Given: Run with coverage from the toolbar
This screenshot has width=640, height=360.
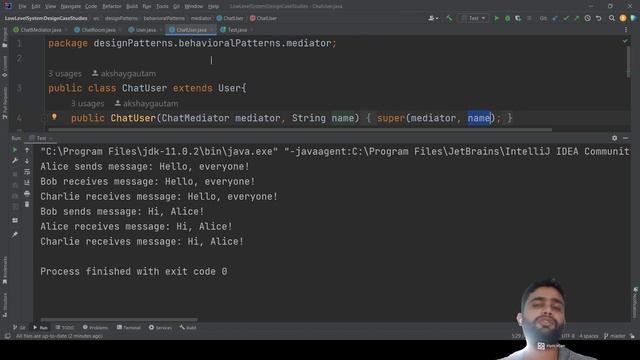Looking at the screenshot, I should (518, 18).
